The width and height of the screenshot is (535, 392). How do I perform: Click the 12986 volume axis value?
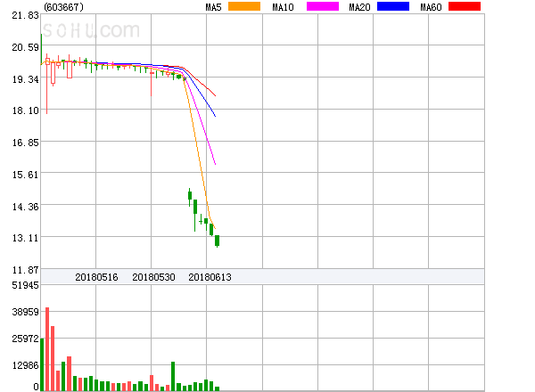point(25,365)
